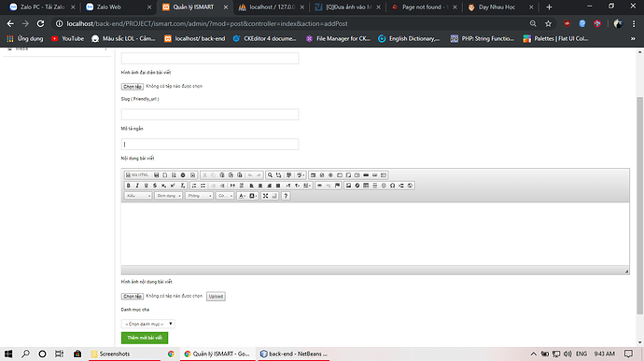This screenshot has width=644, height=361.
Task: Click the Select All icon in the editor
Action: tap(288, 175)
